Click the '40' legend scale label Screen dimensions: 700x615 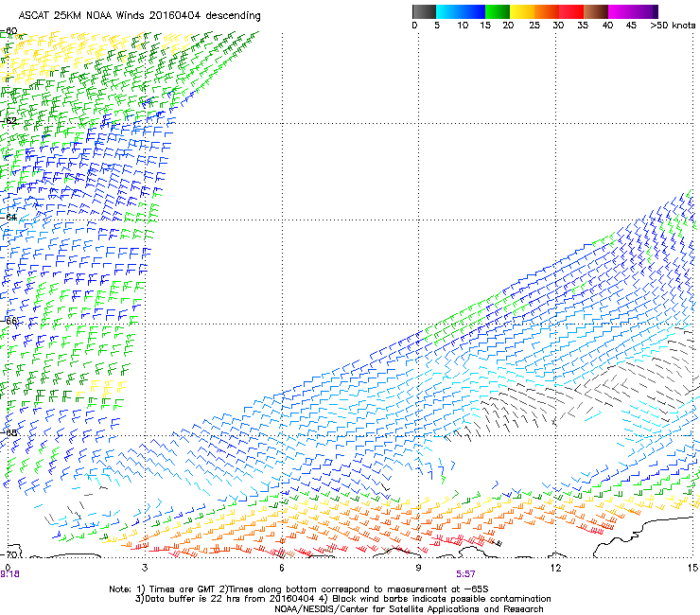(x=607, y=26)
